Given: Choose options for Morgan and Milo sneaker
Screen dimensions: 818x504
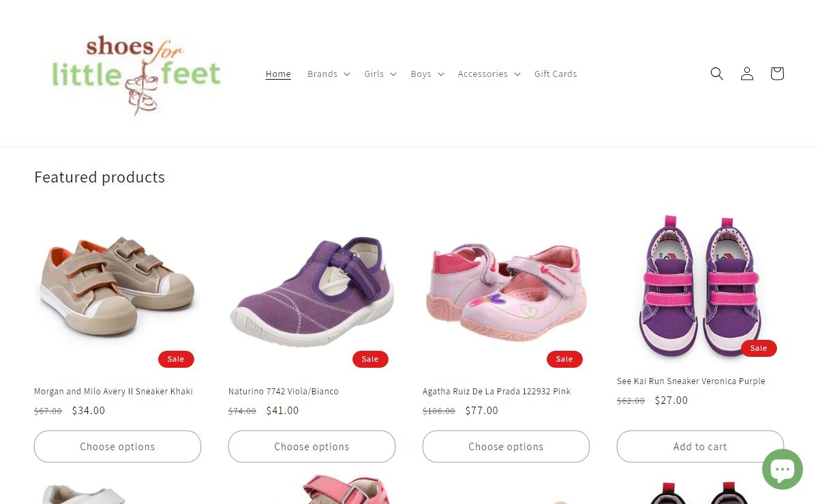Looking at the screenshot, I should pyautogui.click(x=117, y=447).
